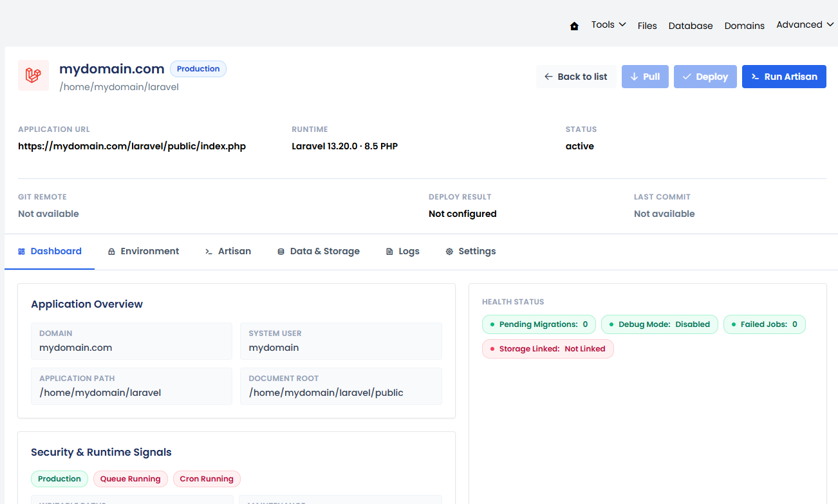Viewport: 838px width, 504px height.
Task: Click the Document Root path value
Action: point(326,393)
